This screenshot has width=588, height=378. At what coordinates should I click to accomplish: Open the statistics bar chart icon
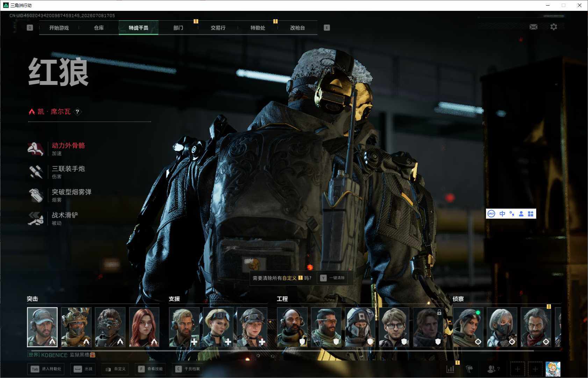point(450,369)
